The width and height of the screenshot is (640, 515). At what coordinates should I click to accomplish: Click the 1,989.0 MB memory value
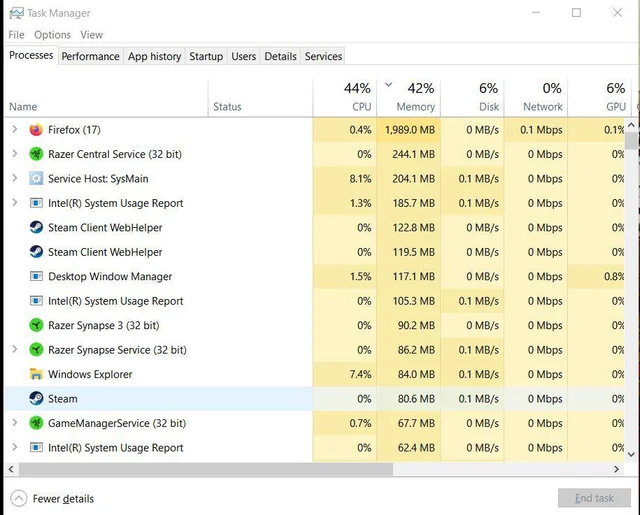pos(409,130)
